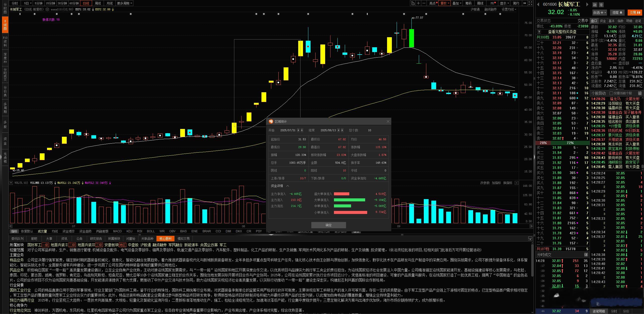Open 设置均线 dropdown
Image resolution: width=644 pixels, height=314 pixels.
point(509,9)
